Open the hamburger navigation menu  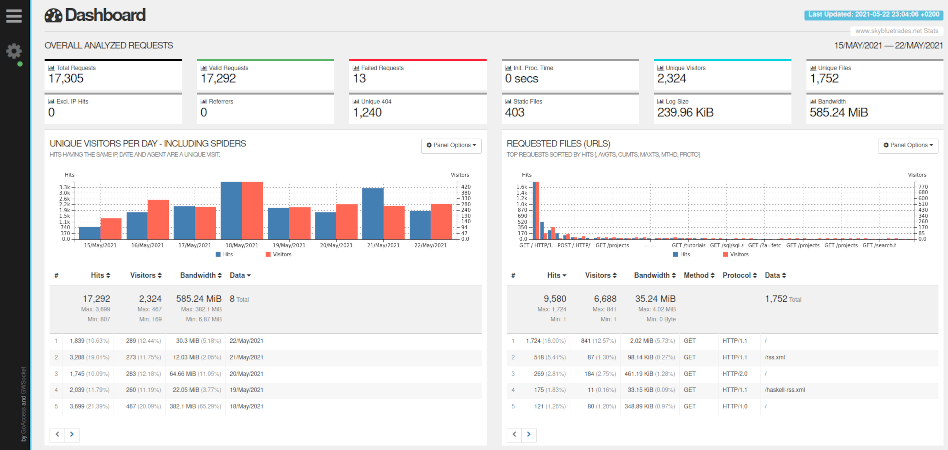[14, 15]
